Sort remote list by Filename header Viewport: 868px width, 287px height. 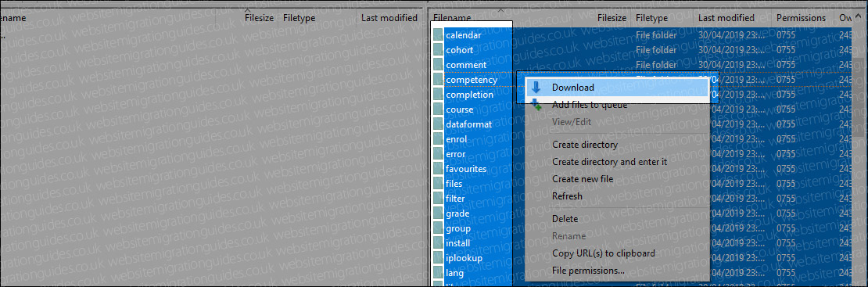(452, 18)
